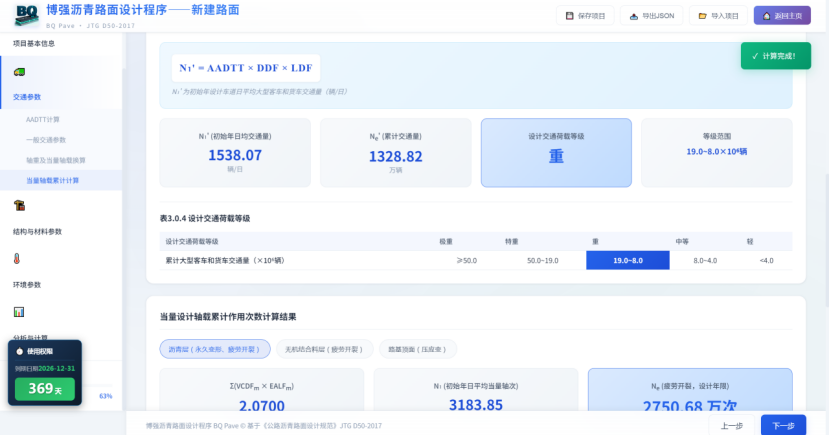
Task: Click the 8.0~4.0 table cell
Action: [705, 260]
